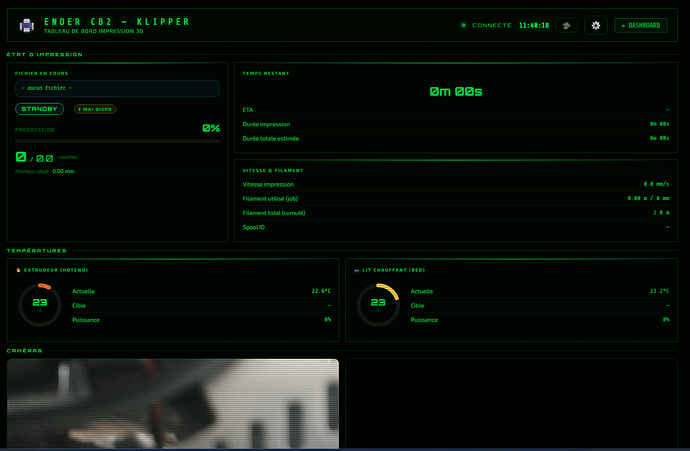690x451 pixels.
Task: Click the print progression bar
Action: click(x=117, y=141)
